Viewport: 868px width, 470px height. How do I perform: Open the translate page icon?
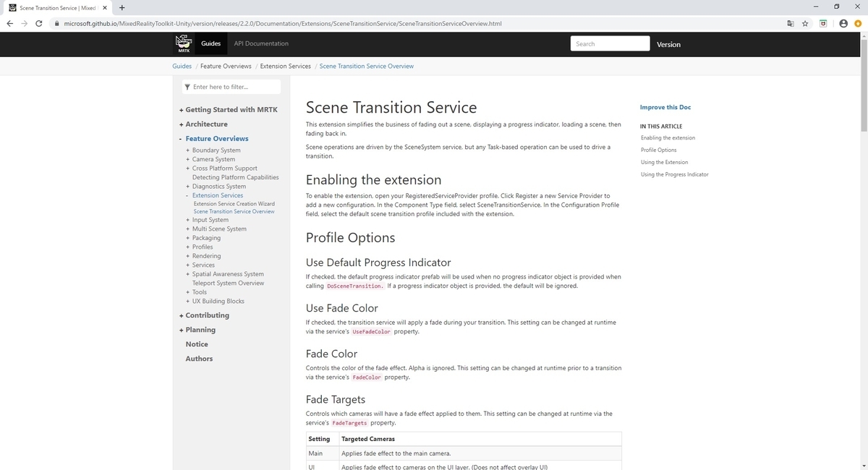[790, 23]
